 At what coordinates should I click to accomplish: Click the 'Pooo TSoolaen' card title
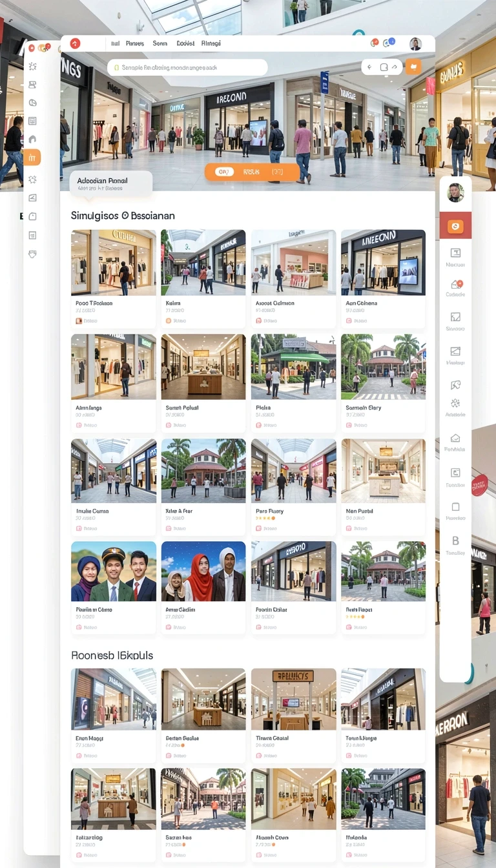(94, 303)
